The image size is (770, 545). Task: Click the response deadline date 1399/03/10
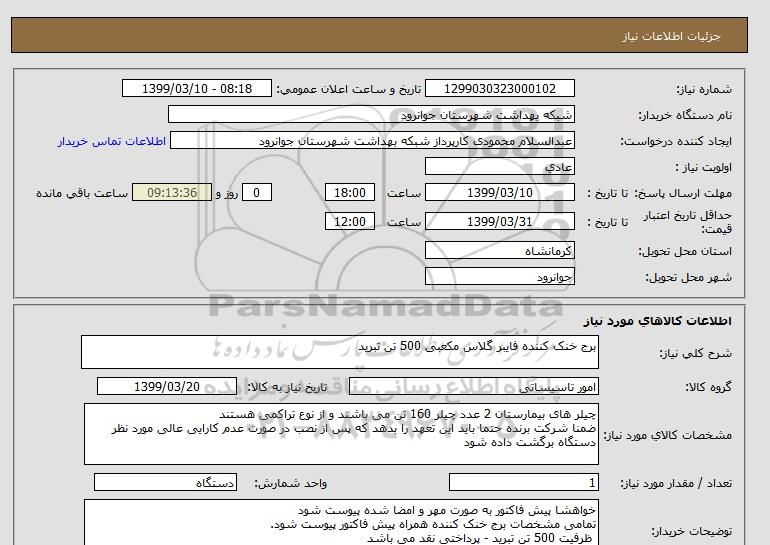click(x=499, y=192)
